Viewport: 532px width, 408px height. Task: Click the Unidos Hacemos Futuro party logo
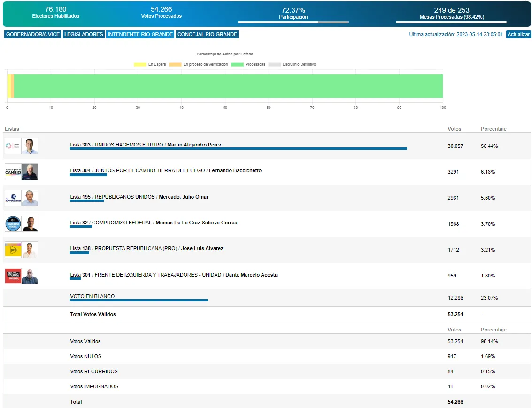pyautogui.click(x=13, y=146)
